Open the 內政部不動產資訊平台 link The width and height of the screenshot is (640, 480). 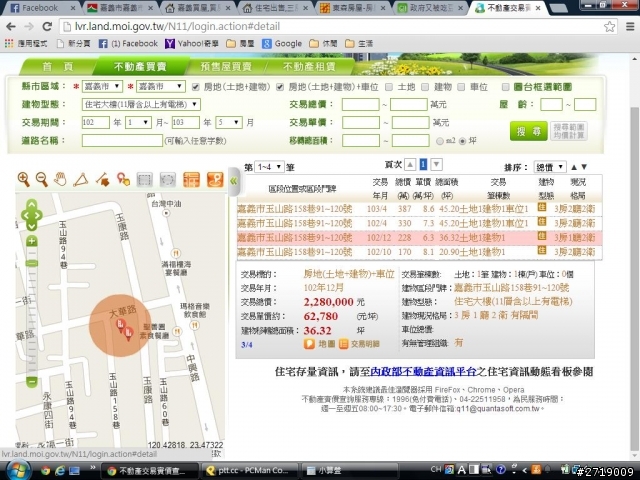point(423,371)
